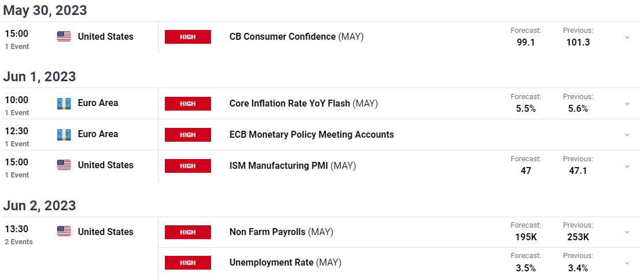Click US flag beside Non Farm Payrolls

[x=63, y=232]
